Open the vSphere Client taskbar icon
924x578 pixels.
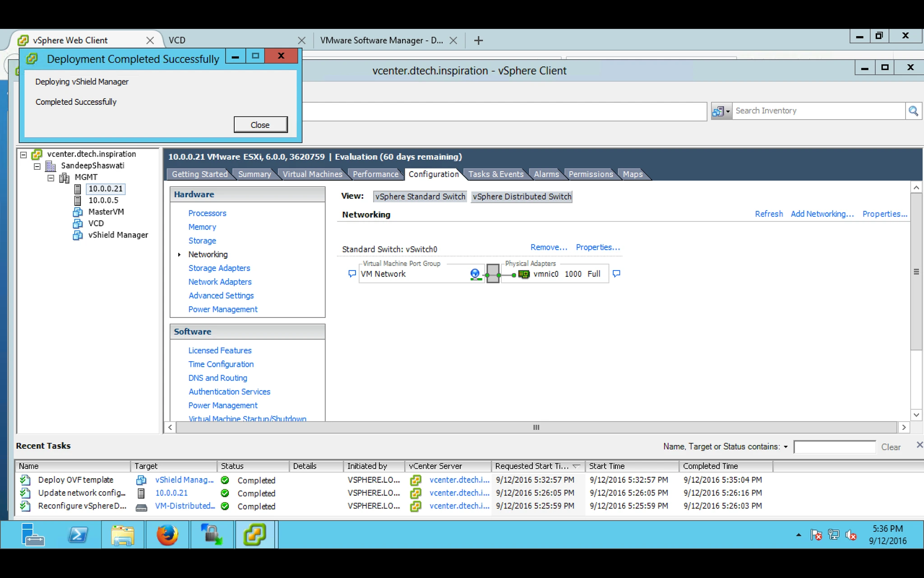coord(254,535)
